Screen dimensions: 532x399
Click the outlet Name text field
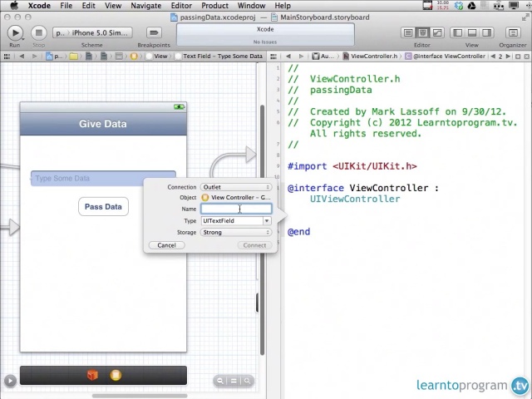(x=236, y=209)
